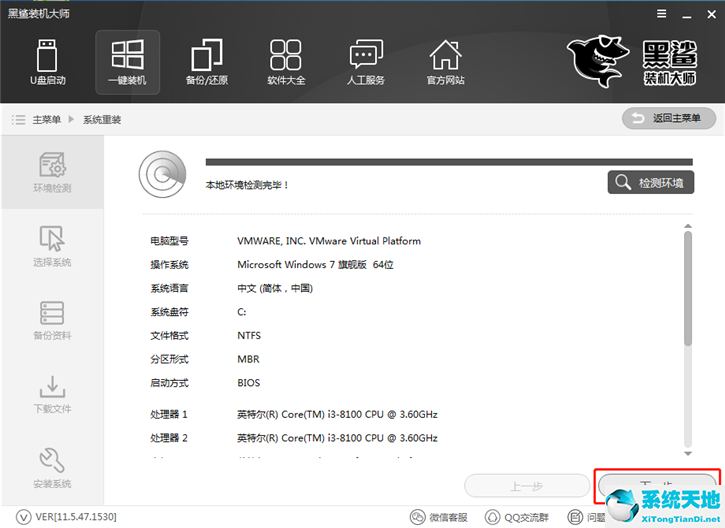
Task: Click the BIOS boot mode value
Action: [249, 383]
